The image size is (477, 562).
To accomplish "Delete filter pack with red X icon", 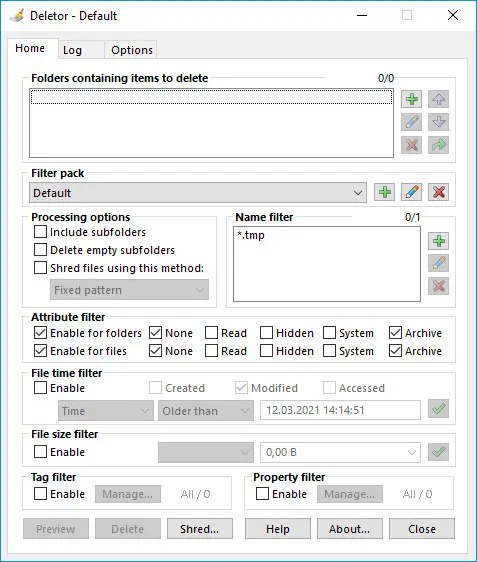I will coord(438,192).
